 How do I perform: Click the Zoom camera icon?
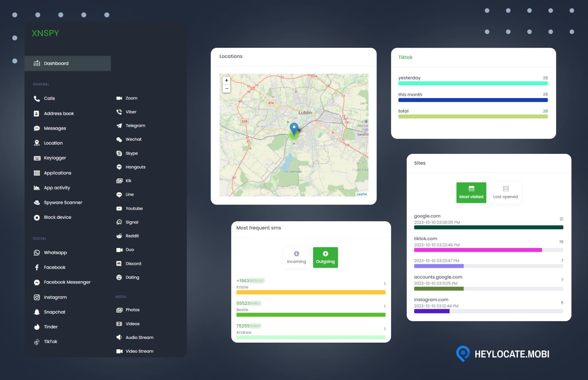tap(119, 98)
